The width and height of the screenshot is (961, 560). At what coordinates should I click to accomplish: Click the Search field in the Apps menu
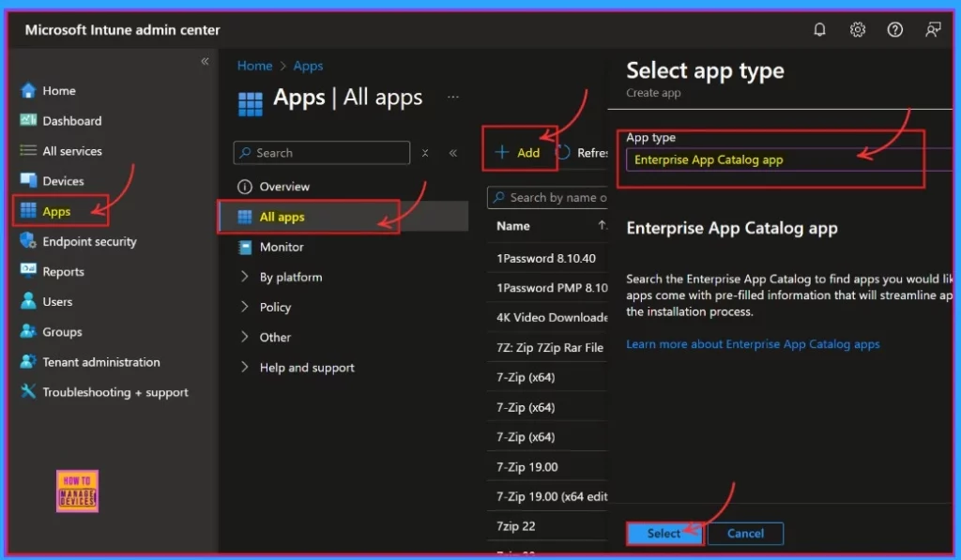pyautogui.click(x=322, y=153)
